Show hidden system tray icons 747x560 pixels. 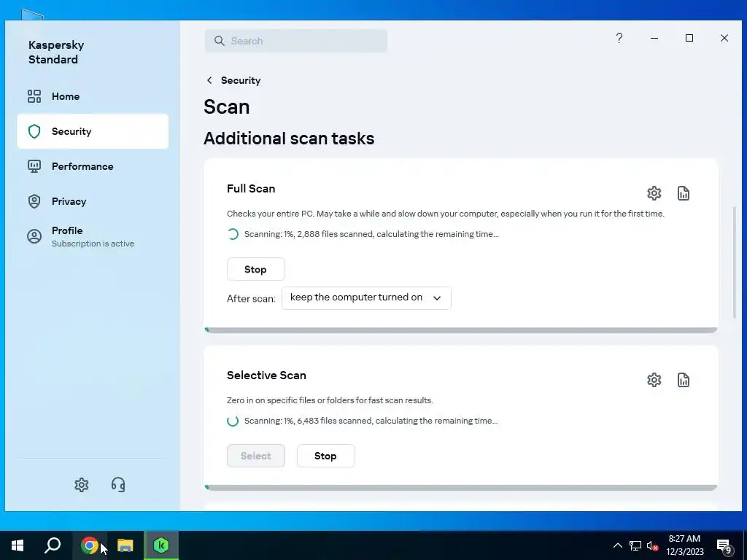(617, 545)
